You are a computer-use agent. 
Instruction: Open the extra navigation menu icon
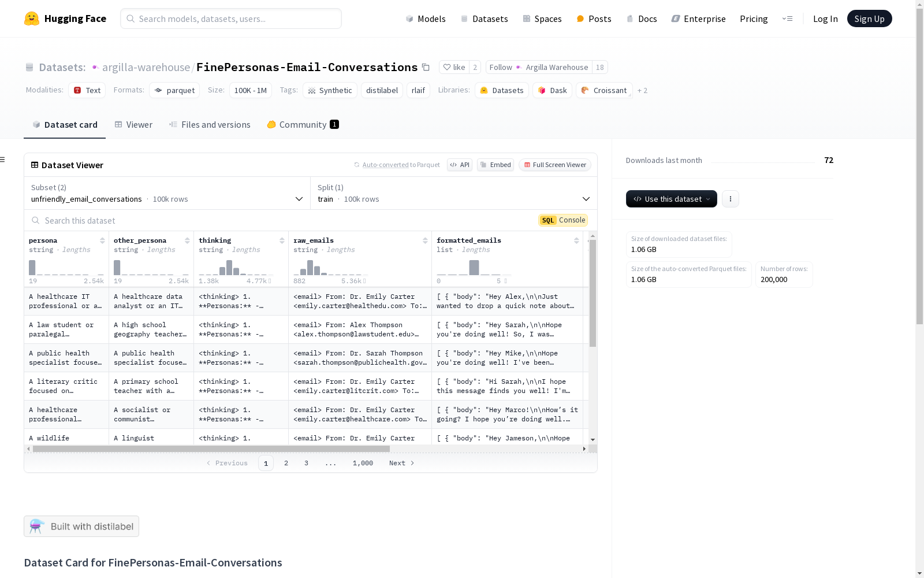click(787, 18)
